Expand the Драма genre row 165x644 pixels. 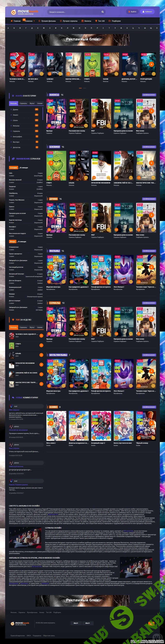[24, 109]
